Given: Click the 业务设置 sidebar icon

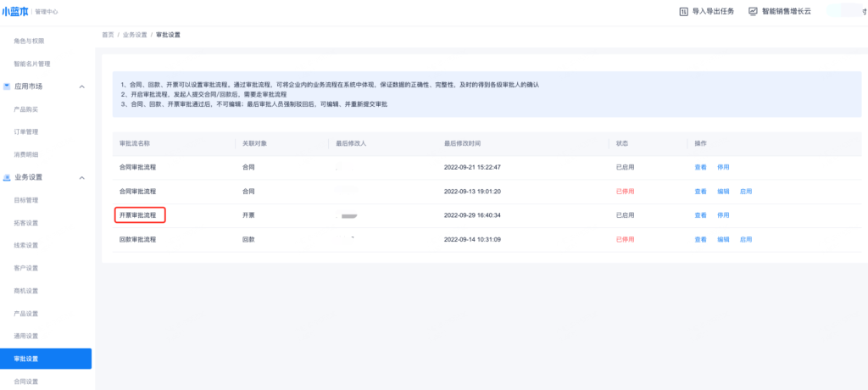Looking at the screenshot, I should point(7,177).
